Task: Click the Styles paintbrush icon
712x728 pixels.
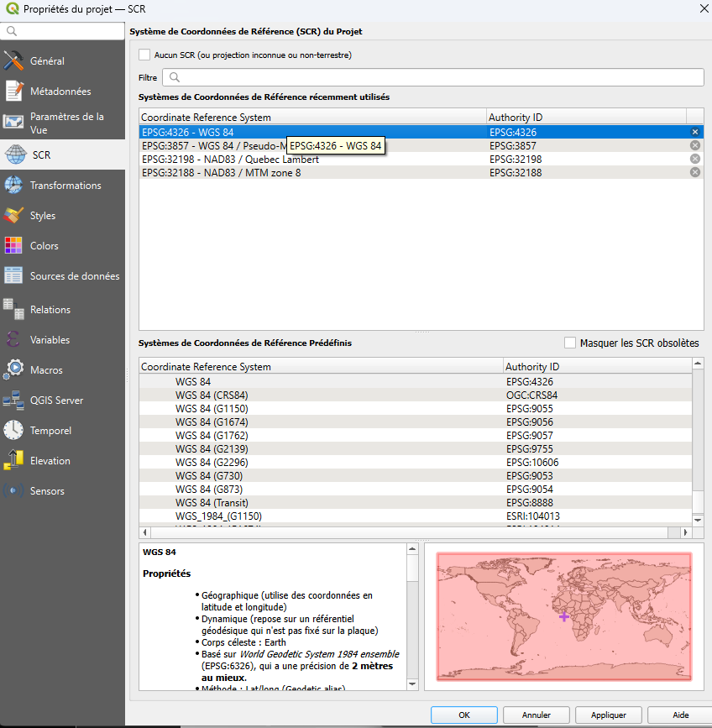Action: (x=13, y=216)
